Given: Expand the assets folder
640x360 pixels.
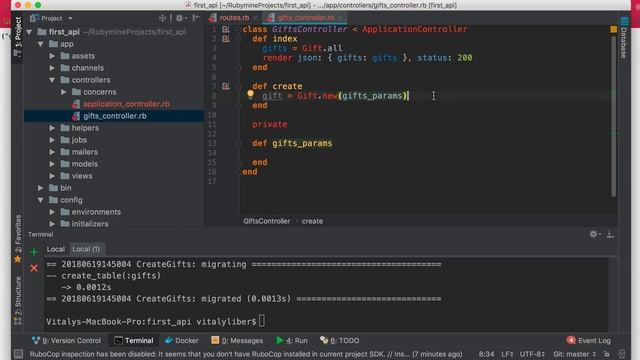Looking at the screenshot, I should point(52,56).
